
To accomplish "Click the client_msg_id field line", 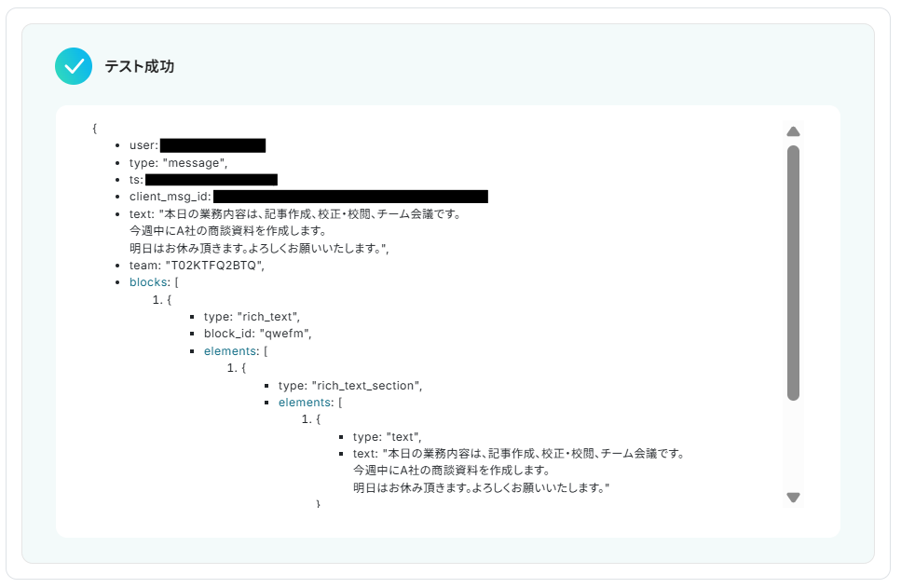I will point(308,197).
